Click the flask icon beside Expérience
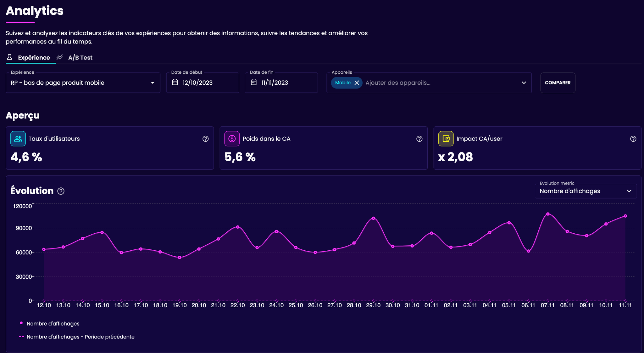 coord(9,57)
